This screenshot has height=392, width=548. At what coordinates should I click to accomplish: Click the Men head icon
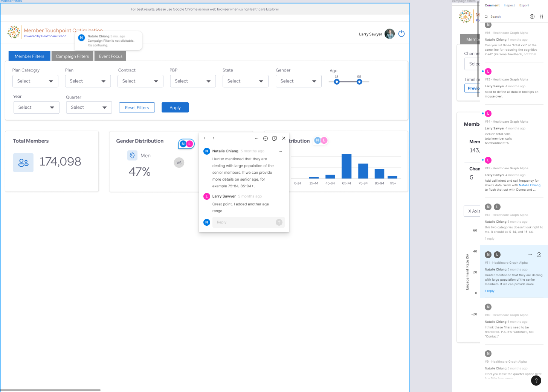(x=132, y=155)
